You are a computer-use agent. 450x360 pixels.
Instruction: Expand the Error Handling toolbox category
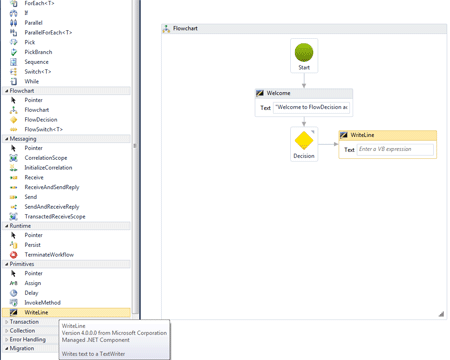(x=6, y=339)
